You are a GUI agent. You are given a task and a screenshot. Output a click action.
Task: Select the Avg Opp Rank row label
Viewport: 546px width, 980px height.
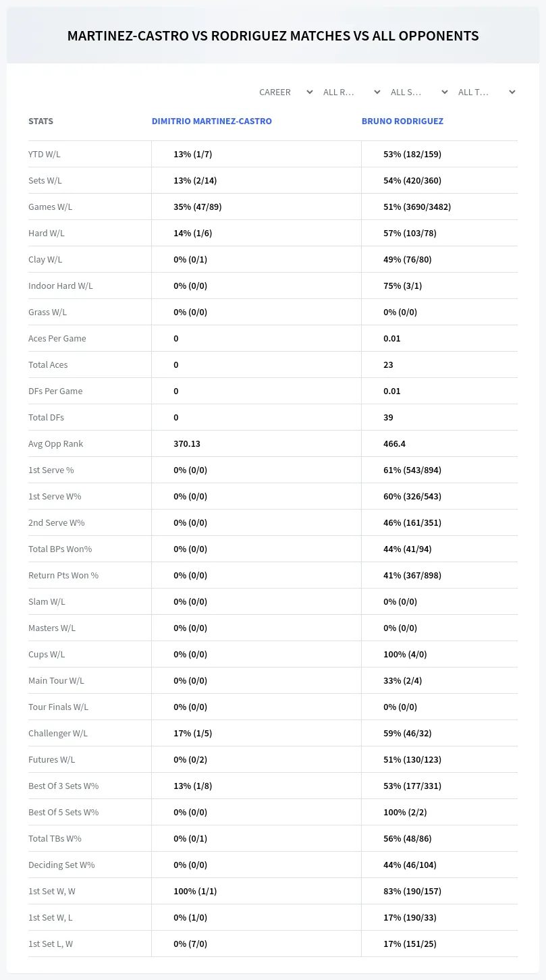[x=56, y=443]
